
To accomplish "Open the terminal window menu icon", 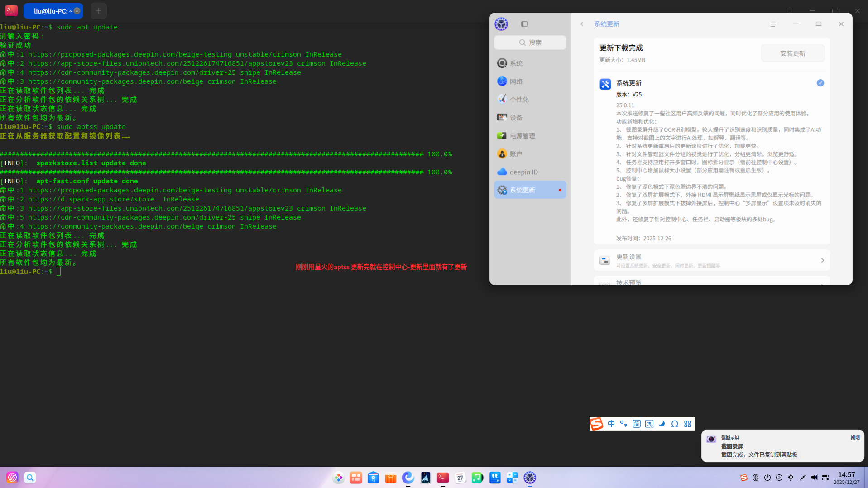I will (x=790, y=11).
